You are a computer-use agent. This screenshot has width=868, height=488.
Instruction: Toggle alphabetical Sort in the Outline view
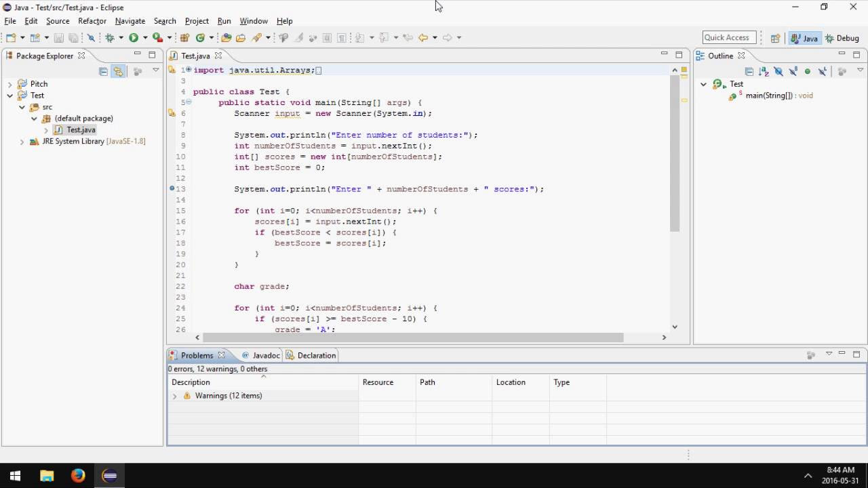[764, 71]
